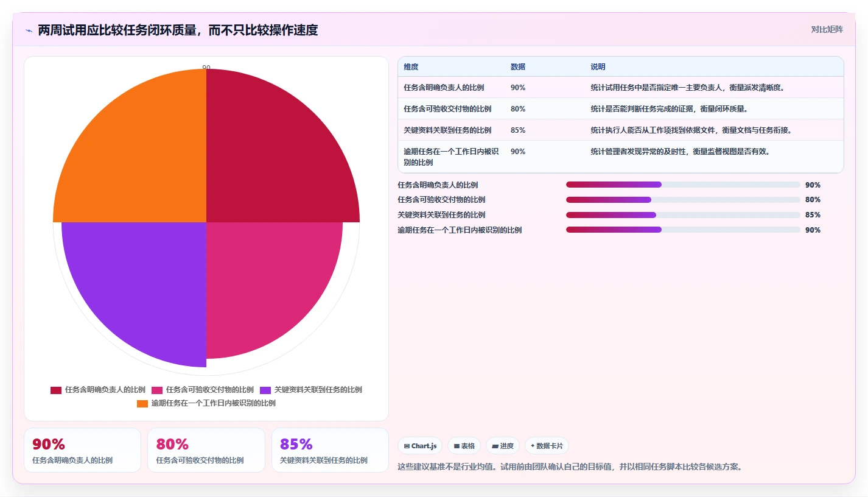Click the 数据 column header
This screenshot has width=868, height=497.
point(518,67)
